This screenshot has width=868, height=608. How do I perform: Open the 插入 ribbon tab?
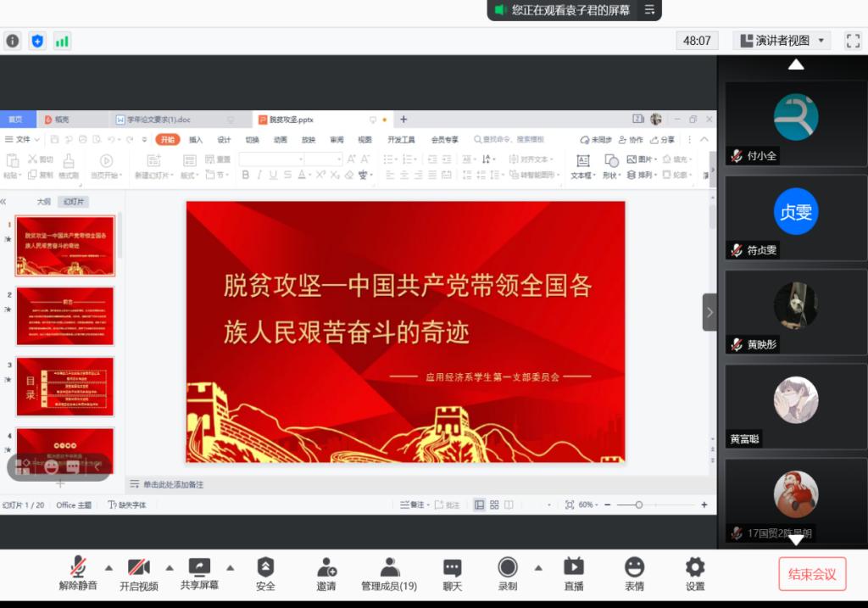196,140
